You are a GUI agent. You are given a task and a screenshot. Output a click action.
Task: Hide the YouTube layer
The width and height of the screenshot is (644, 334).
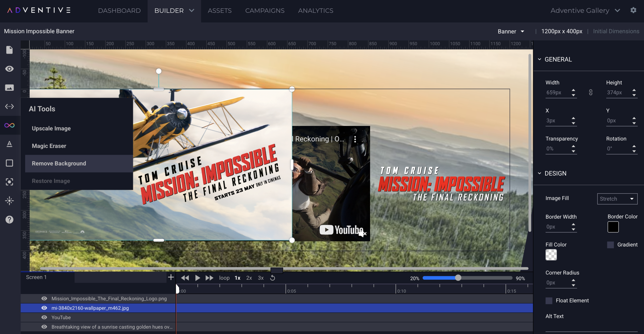point(44,317)
